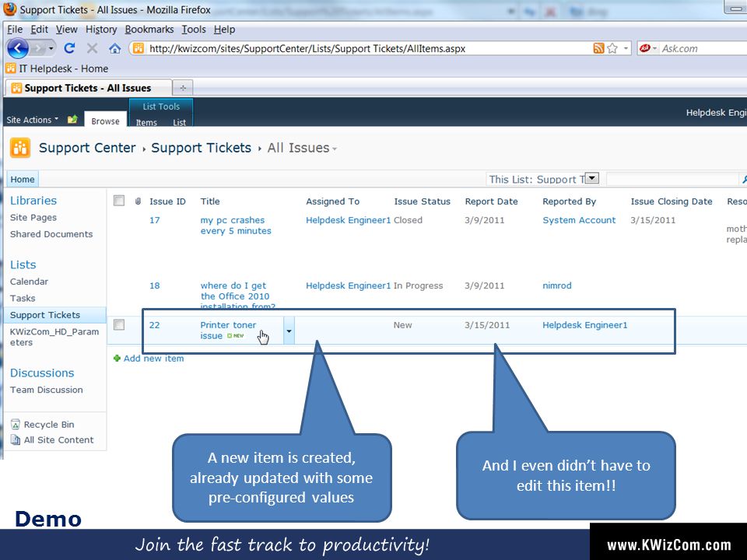Open the File menu
Screen dimensions: 747x560
[x=15, y=30]
